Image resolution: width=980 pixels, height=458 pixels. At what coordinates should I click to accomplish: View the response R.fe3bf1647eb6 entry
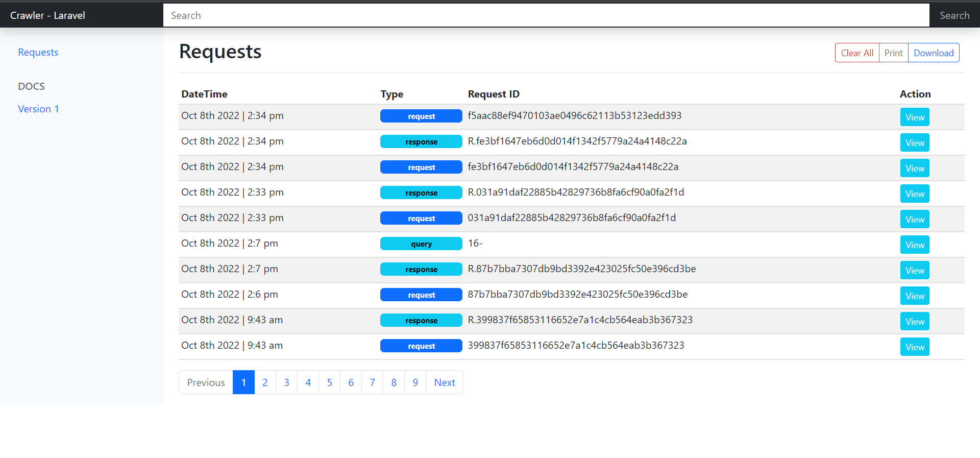[914, 142]
